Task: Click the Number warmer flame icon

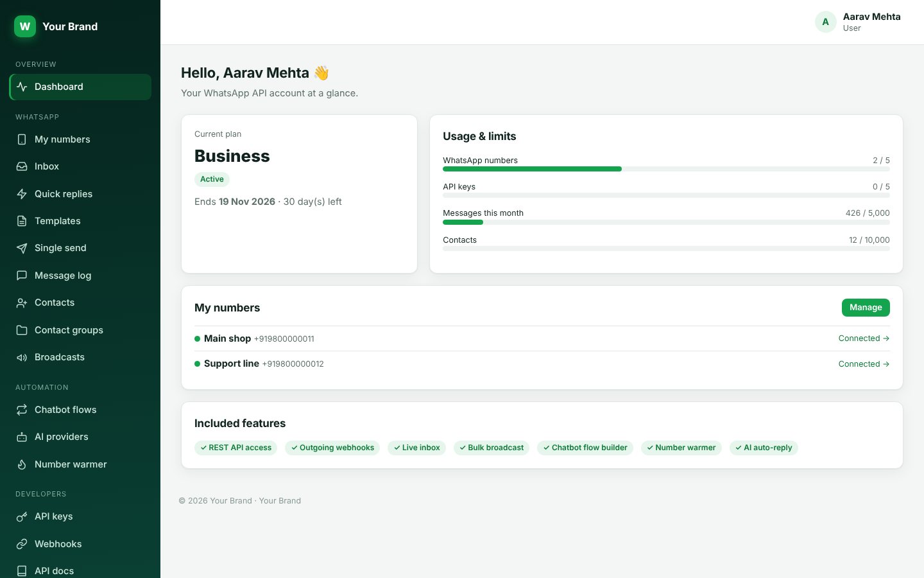Action: [x=22, y=464]
